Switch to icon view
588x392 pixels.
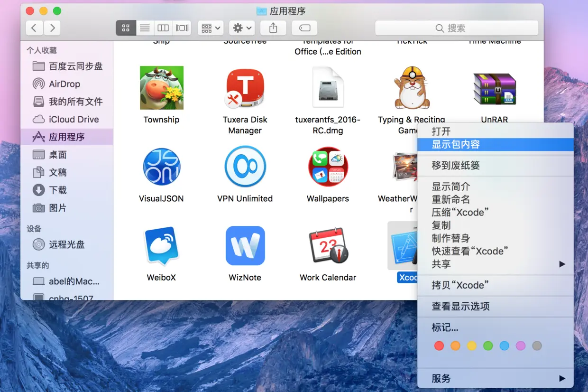pos(126,28)
